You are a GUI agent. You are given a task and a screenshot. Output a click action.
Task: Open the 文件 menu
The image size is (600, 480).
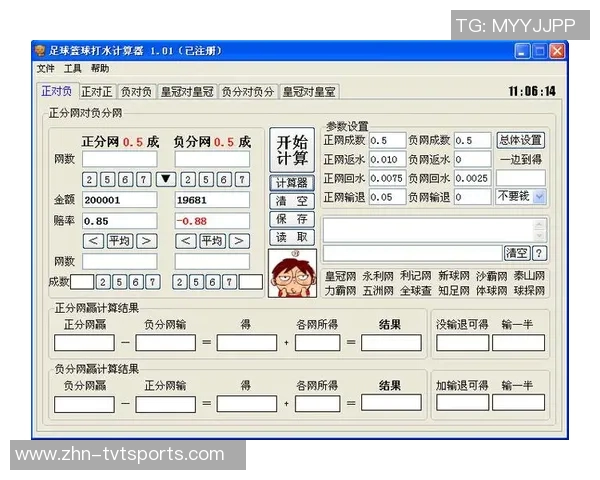(46, 69)
